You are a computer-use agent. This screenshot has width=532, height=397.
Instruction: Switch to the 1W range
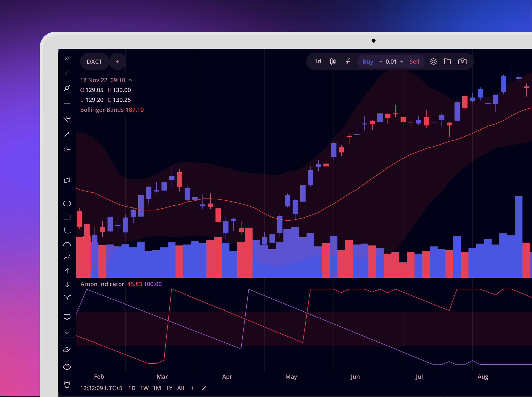coord(144,388)
